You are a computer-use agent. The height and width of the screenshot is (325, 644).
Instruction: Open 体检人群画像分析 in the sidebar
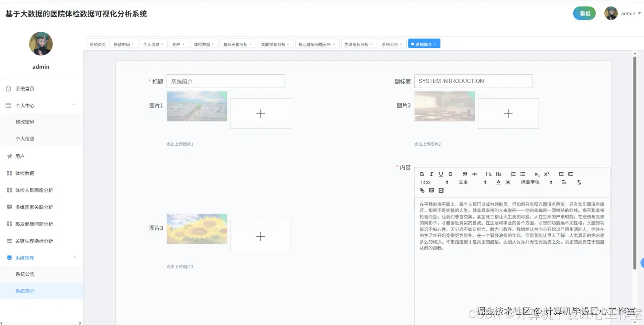point(42,190)
